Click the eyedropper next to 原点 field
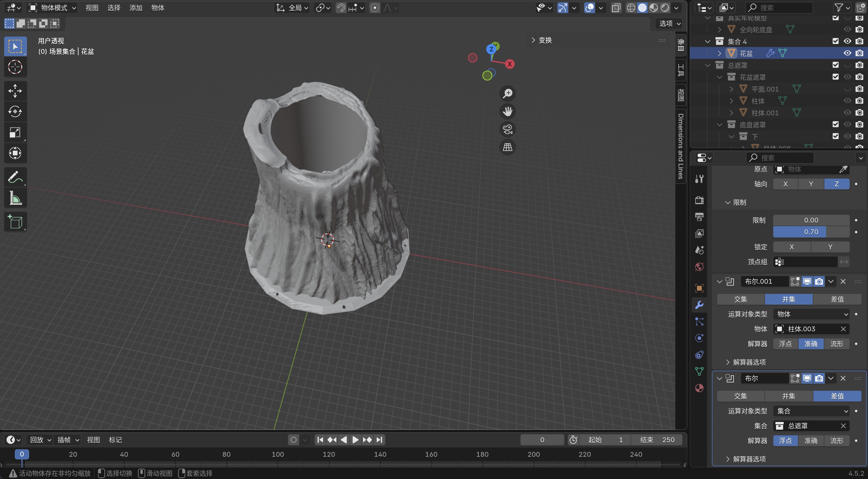Viewport: 868px width, 479px height. point(843,169)
